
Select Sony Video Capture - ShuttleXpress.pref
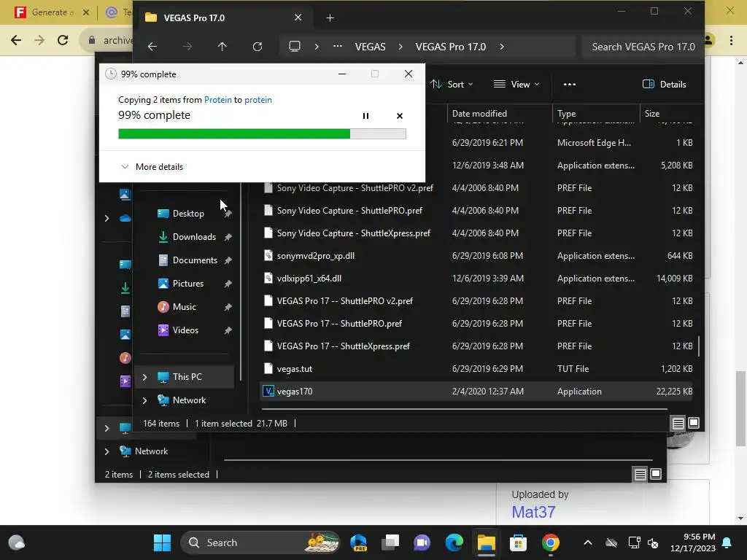476,233
